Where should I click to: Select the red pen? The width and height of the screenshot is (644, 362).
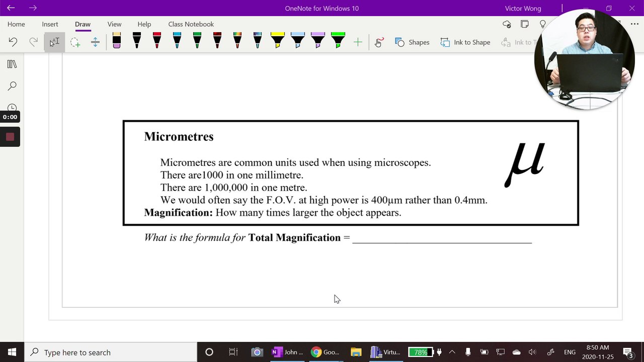tap(157, 41)
